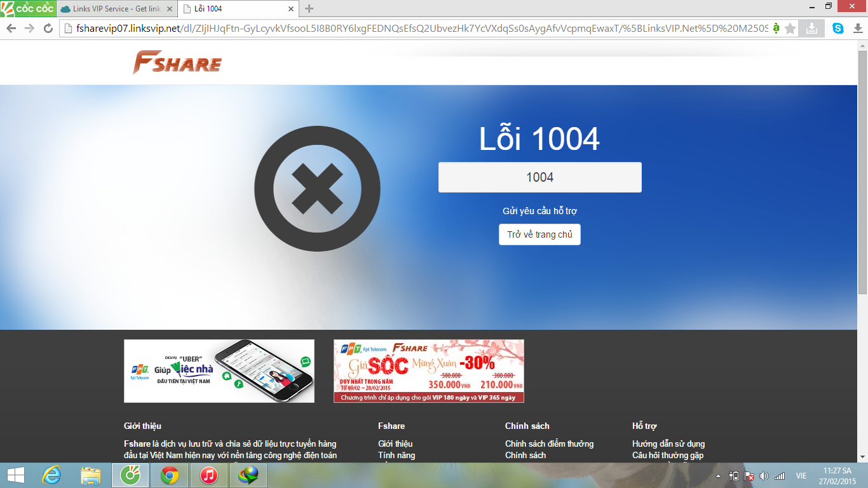Open the Hướng dẫn sử dụng link
The image size is (868, 488).
click(x=668, y=444)
